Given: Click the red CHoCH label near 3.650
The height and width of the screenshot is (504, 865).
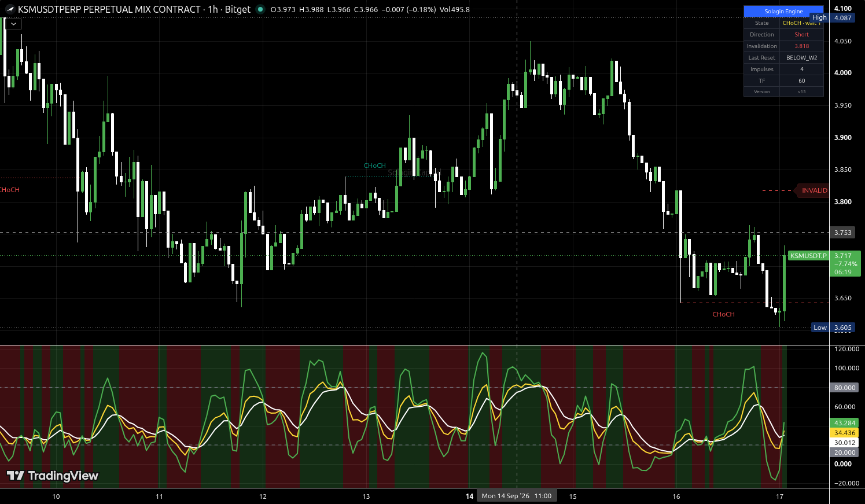Looking at the screenshot, I should coord(723,314).
